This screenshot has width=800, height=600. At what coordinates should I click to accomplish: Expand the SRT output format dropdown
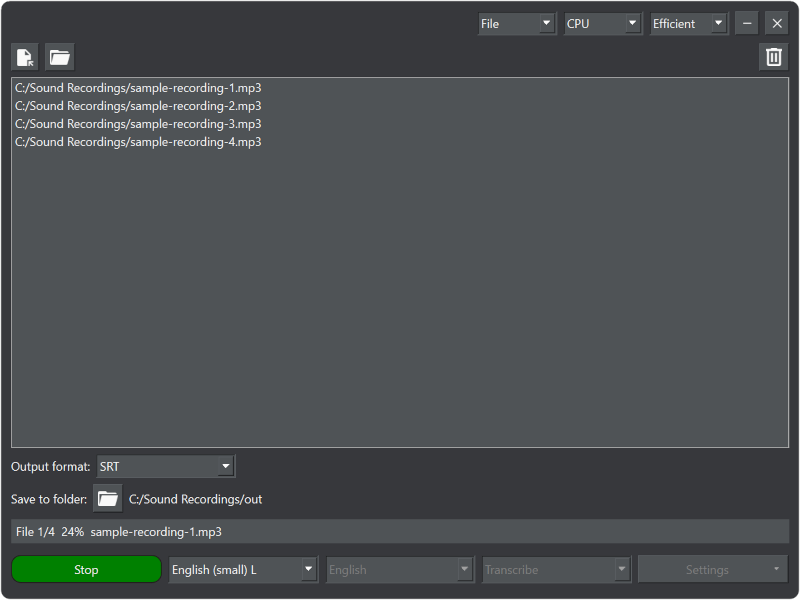pos(166,466)
